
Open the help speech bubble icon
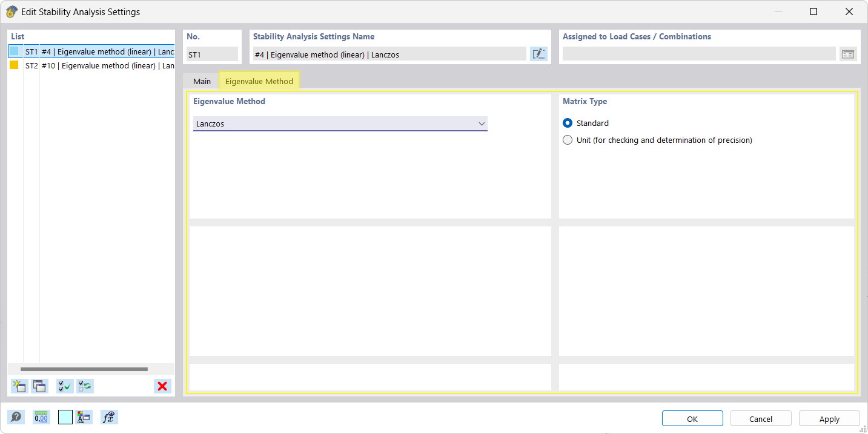click(x=16, y=417)
